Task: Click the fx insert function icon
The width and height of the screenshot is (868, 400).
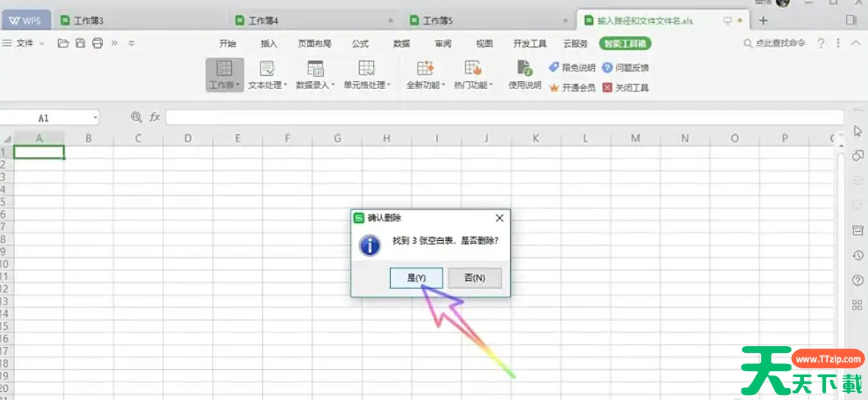Action: (155, 117)
